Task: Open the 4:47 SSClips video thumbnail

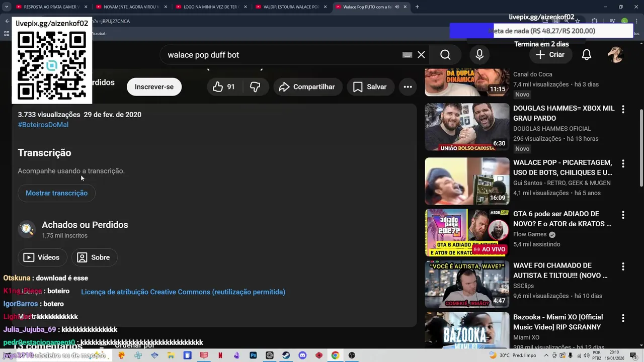Action: pyautogui.click(x=467, y=284)
